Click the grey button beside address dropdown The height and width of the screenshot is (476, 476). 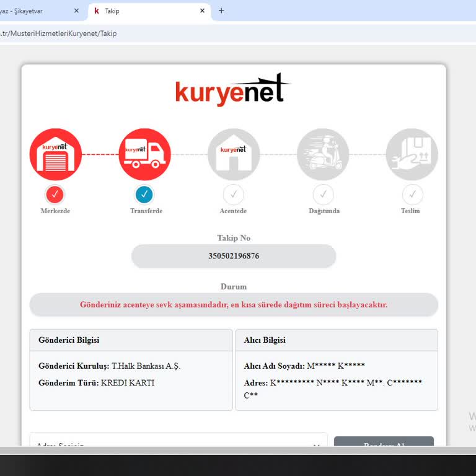point(384,442)
